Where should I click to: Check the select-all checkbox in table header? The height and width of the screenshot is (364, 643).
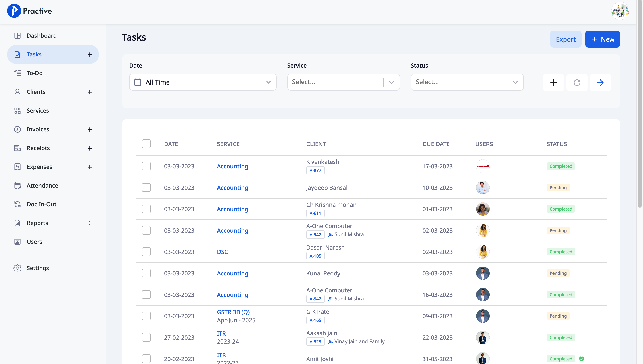tap(146, 144)
